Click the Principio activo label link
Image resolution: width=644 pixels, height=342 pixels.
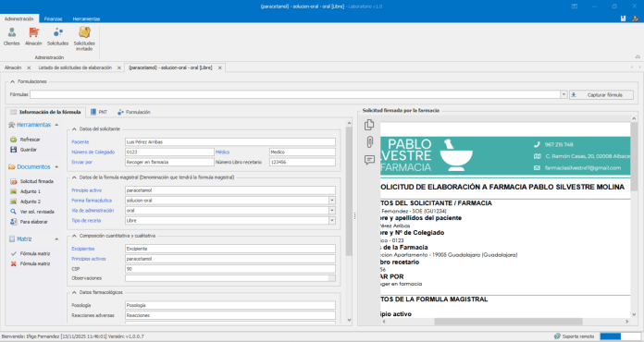coord(87,190)
